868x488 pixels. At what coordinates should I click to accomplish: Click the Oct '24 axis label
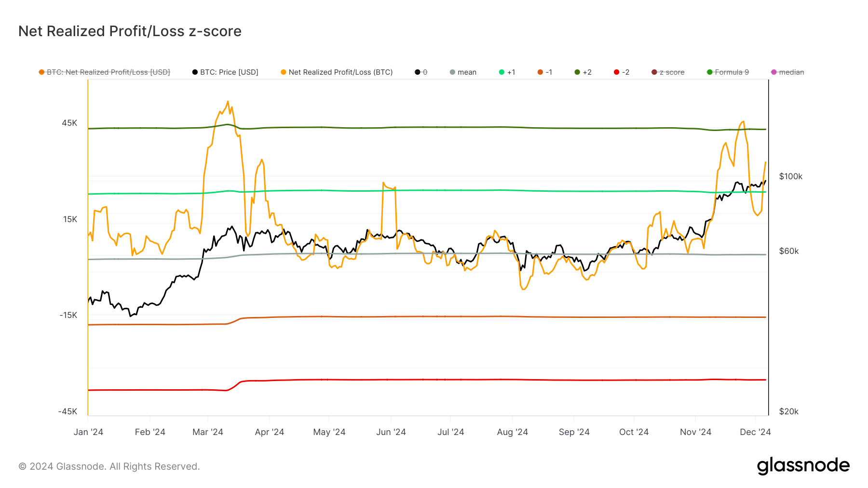click(634, 432)
